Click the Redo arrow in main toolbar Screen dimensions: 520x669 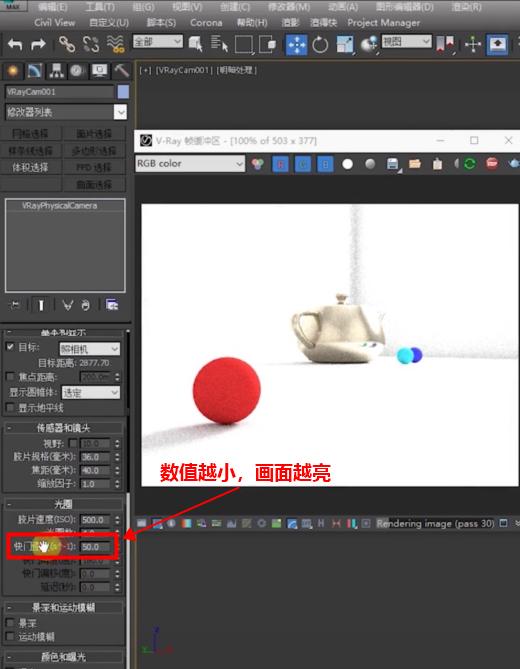click(38, 44)
